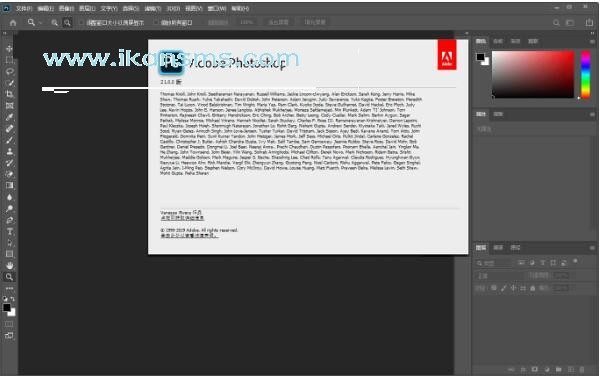Image resolution: width=601 pixels, height=376 pixels.
Task: Open the File menu
Action: 24,8
